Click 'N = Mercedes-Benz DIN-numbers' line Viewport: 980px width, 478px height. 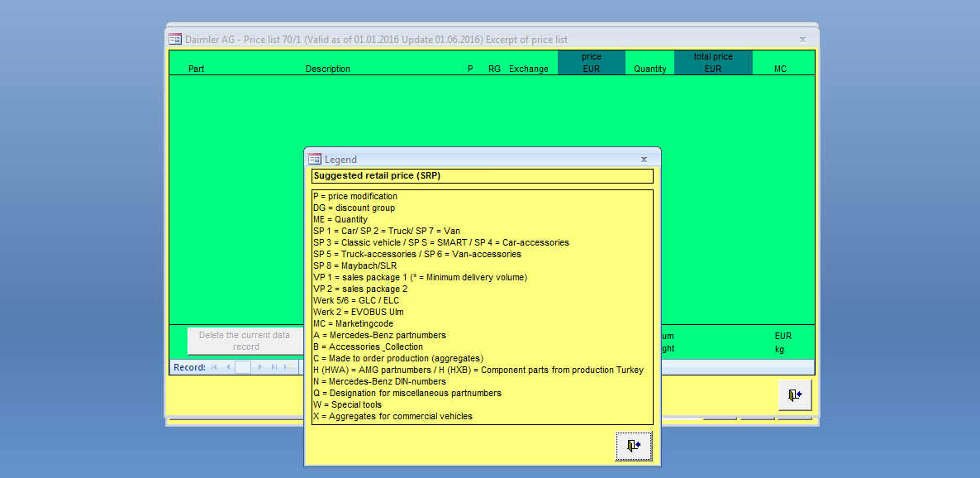point(379,381)
